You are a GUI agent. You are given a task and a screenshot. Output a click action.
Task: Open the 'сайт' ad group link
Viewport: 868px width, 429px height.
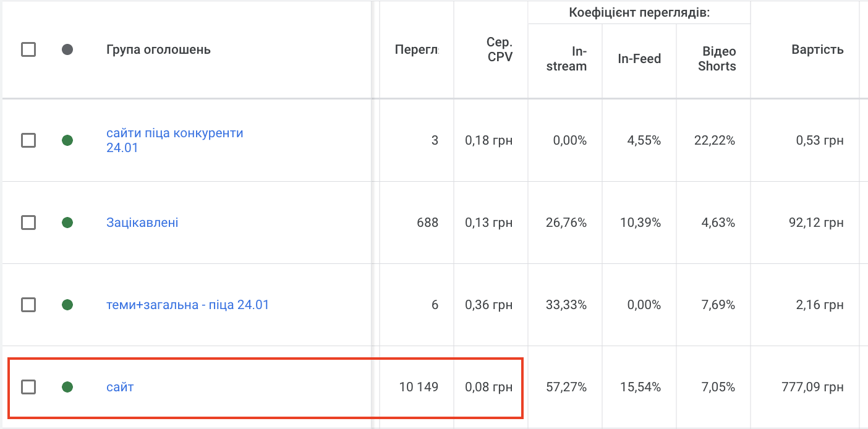[x=120, y=388]
